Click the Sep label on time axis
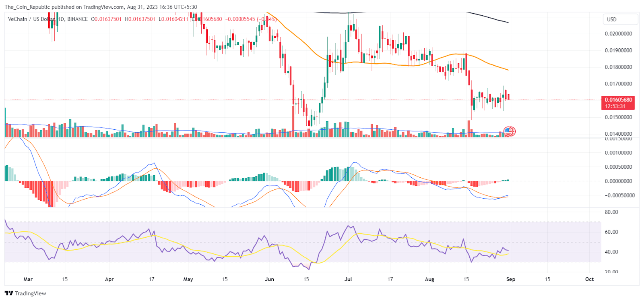This screenshot has width=644, height=301. coord(511,279)
